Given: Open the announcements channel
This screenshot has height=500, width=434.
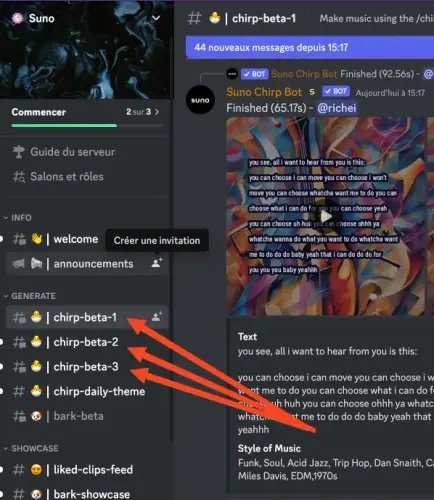Looking at the screenshot, I should point(87,264).
